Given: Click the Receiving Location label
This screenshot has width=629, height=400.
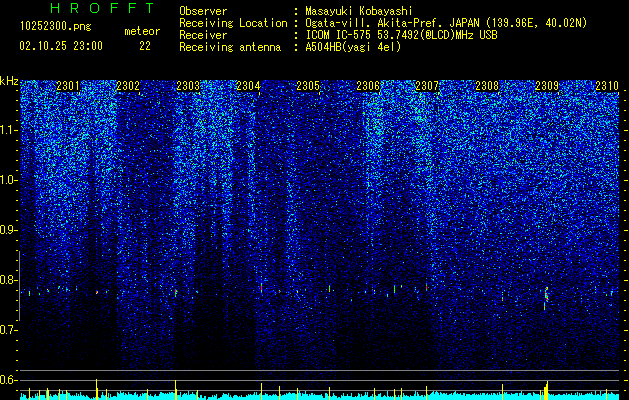Looking at the screenshot, I should [x=233, y=23].
